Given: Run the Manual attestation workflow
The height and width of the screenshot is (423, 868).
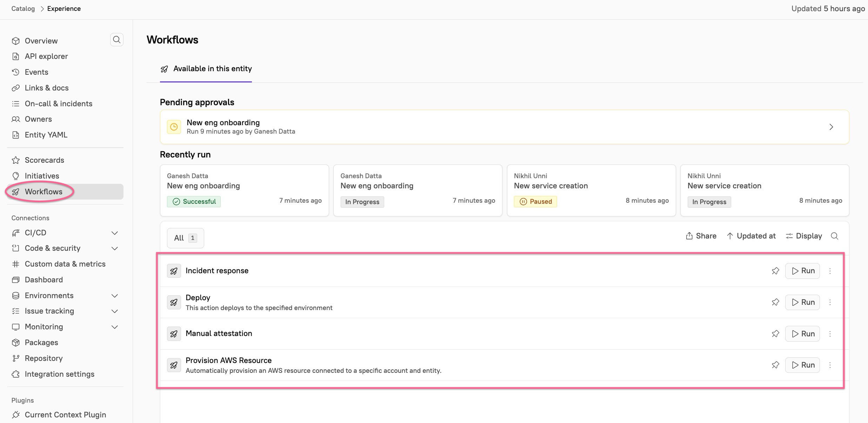Looking at the screenshot, I should click(x=802, y=334).
